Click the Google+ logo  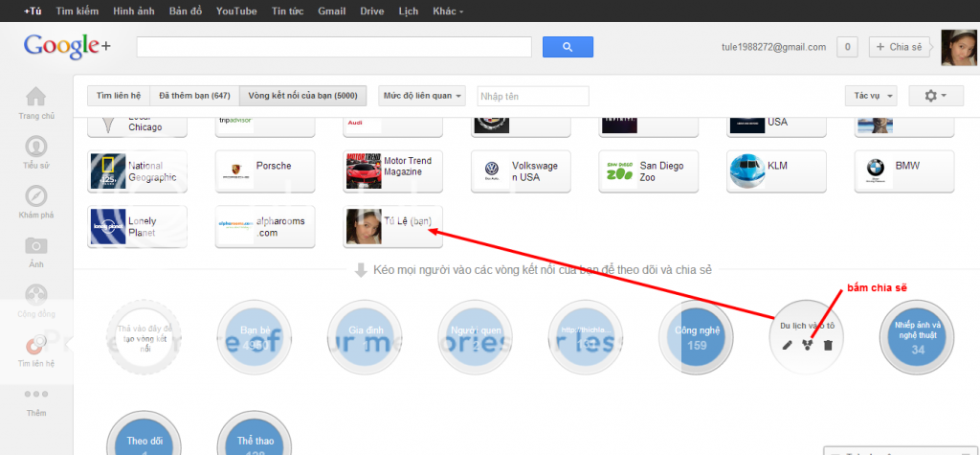point(68,47)
